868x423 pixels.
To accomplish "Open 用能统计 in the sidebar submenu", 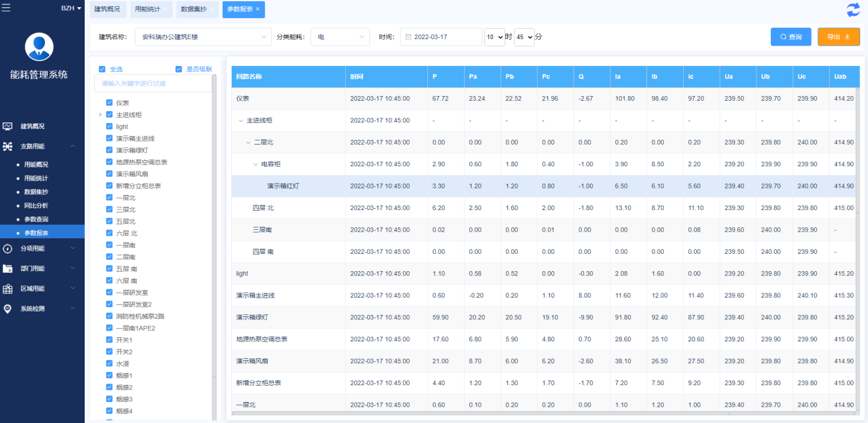I will click(36, 178).
